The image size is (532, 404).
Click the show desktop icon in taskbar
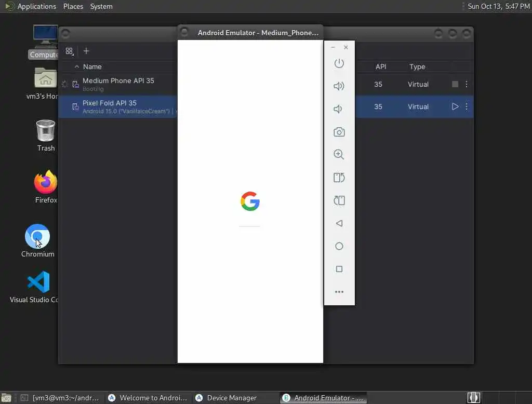(x=6, y=398)
